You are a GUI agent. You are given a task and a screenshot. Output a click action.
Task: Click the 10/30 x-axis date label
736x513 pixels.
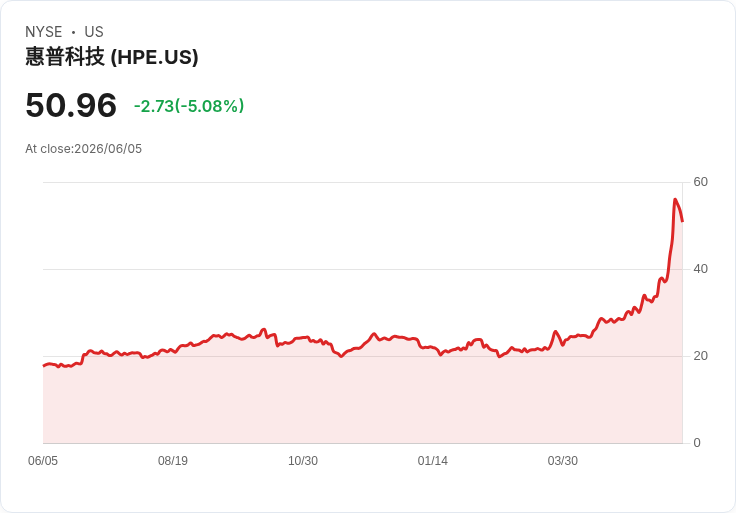coord(303,461)
